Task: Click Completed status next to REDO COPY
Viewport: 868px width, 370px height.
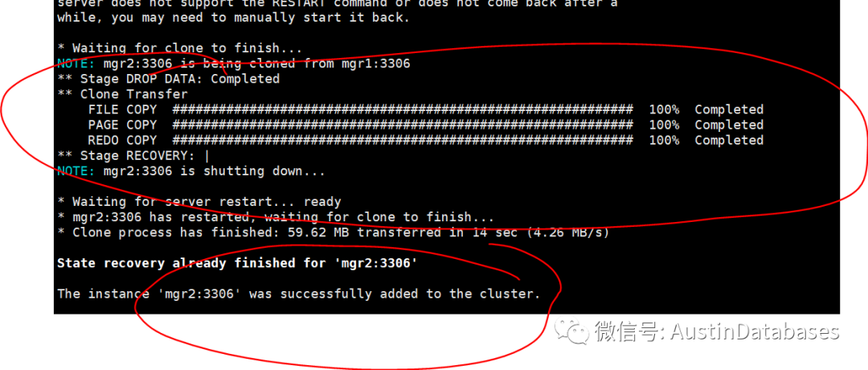Action: 729,140
